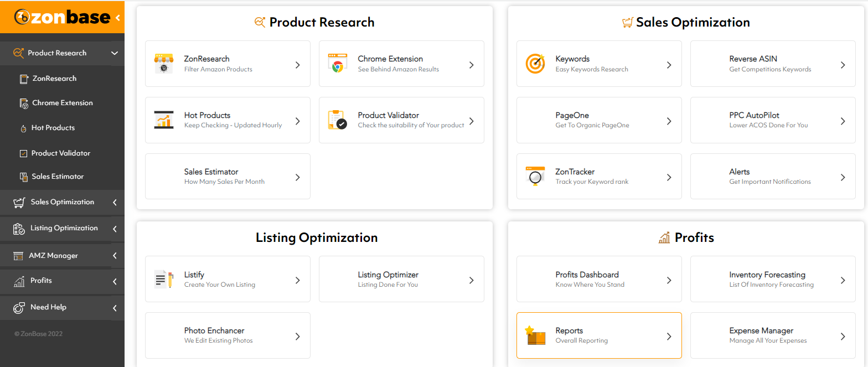
Task: Click the ZonResearch storefront icon card
Action: [164, 64]
